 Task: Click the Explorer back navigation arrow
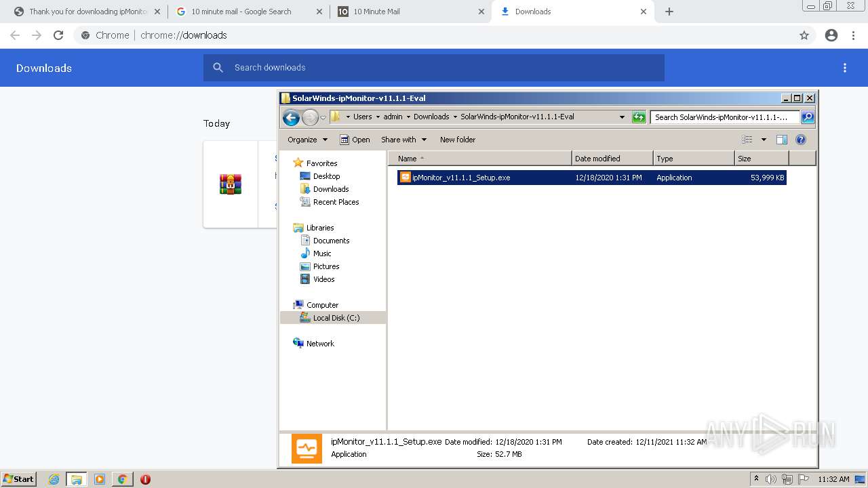(x=292, y=117)
